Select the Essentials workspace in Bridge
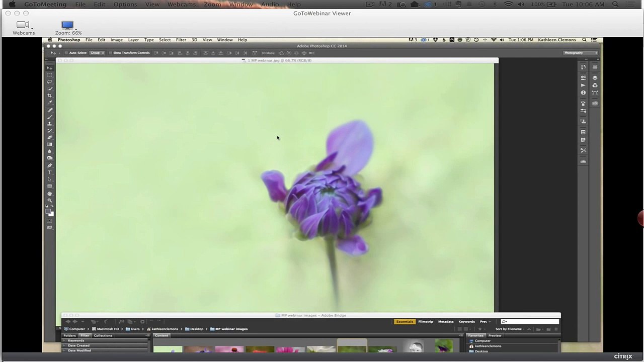 [x=405, y=321]
